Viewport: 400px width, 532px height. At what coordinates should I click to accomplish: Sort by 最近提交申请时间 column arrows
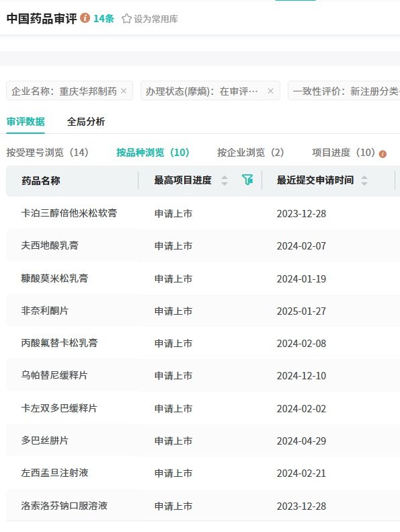[x=364, y=180]
